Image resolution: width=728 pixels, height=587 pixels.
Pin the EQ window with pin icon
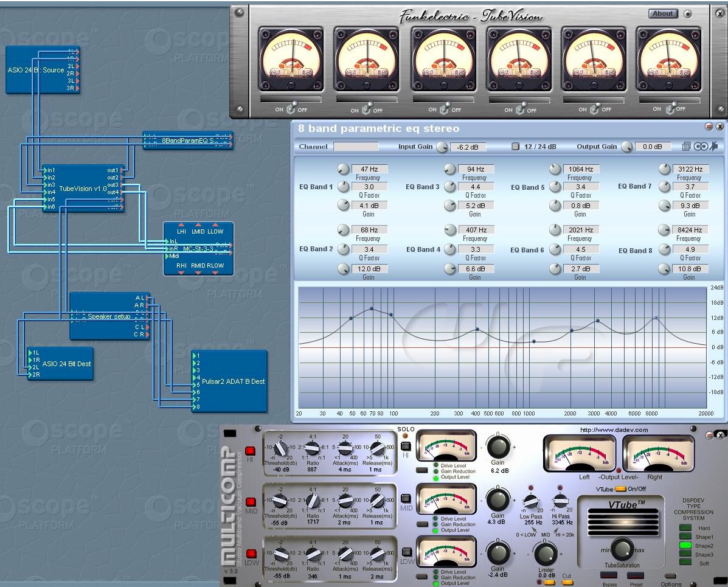[713, 147]
